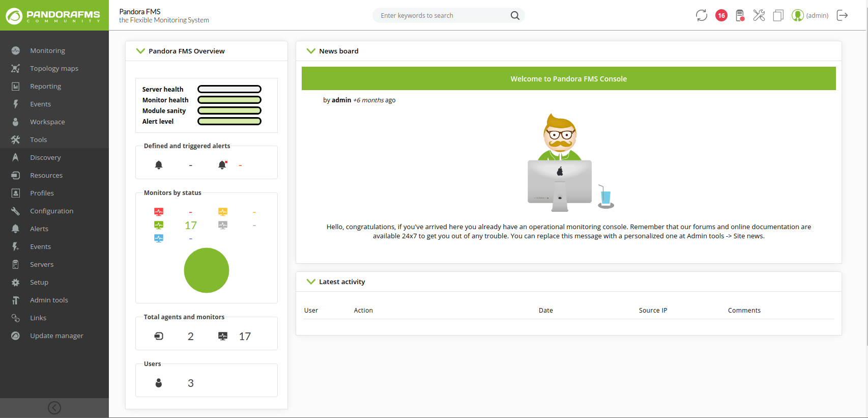Click the green normal monitors icon

click(x=159, y=225)
